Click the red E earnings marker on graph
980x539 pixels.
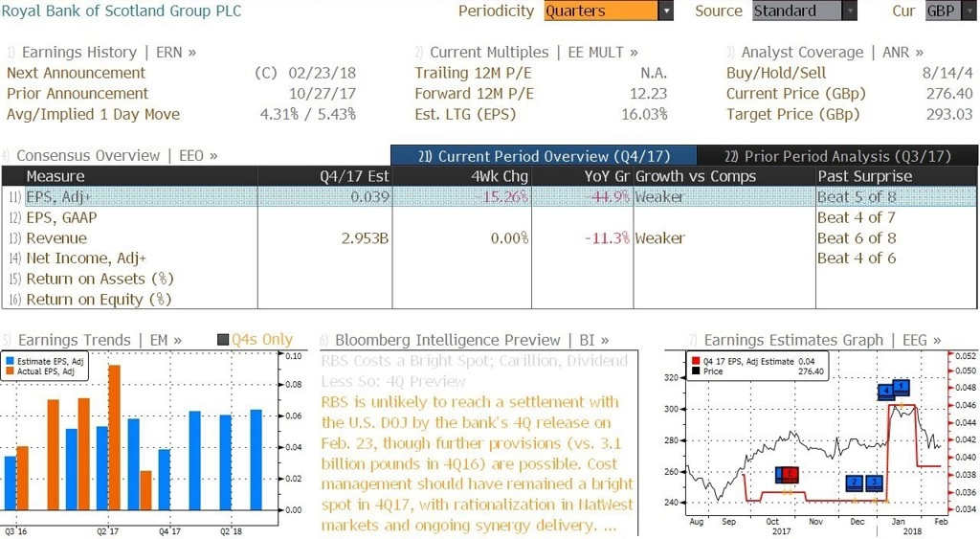pos(791,474)
